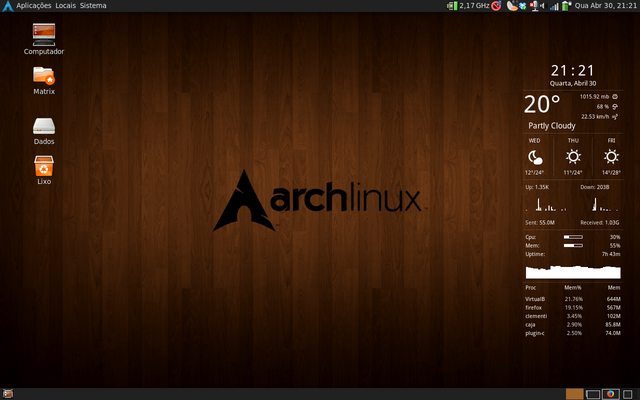The height and width of the screenshot is (400, 640).
Task: Click the microphone tray icon
Action: pos(534,6)
